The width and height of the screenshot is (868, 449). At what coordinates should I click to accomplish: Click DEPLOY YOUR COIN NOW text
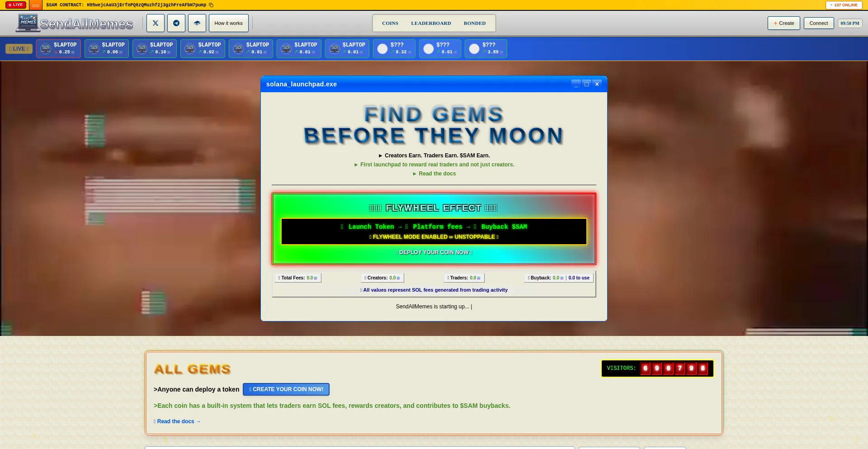pyautogui.click(x=434, y=252)
